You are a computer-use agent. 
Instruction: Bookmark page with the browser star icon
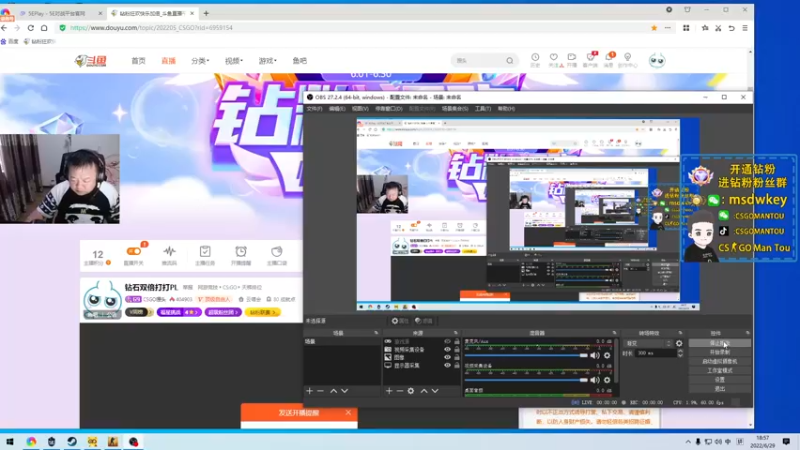point(654,28)
